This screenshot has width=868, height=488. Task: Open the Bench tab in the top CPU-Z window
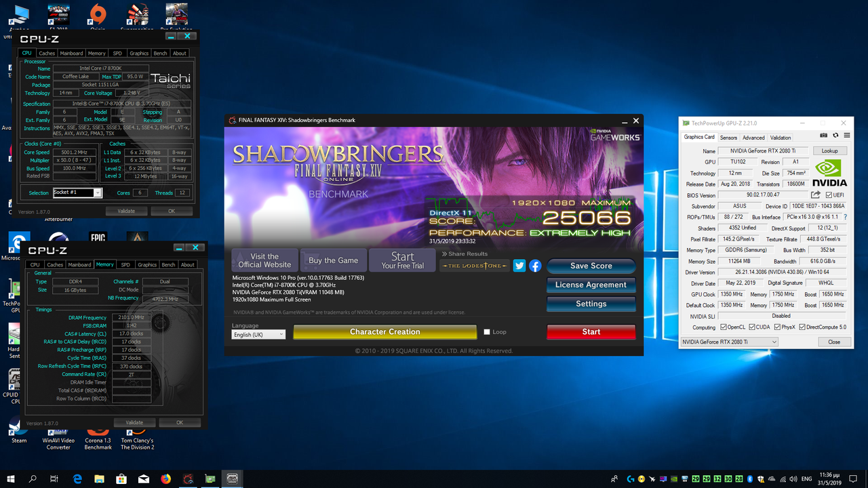160,53
